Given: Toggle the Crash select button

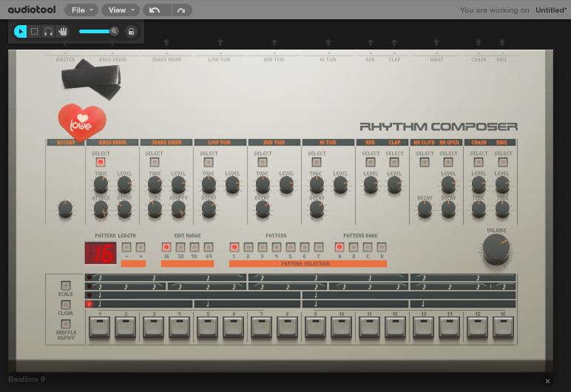Looking at the screenshot, I should click(479, 162).
